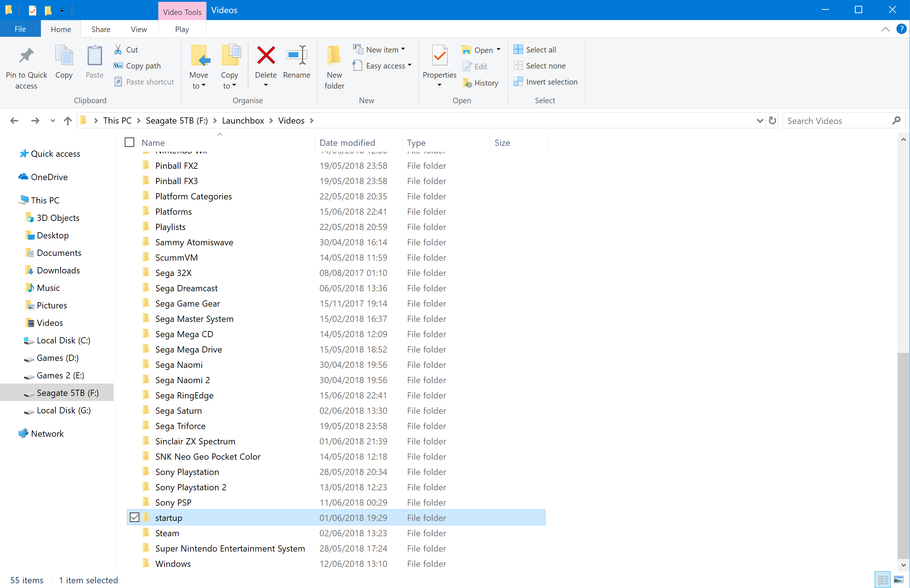Image resolution: width=910 pixels, height=588 pixels.
Task: Go forward with the right arrow
Action: [x=35, y=121]
